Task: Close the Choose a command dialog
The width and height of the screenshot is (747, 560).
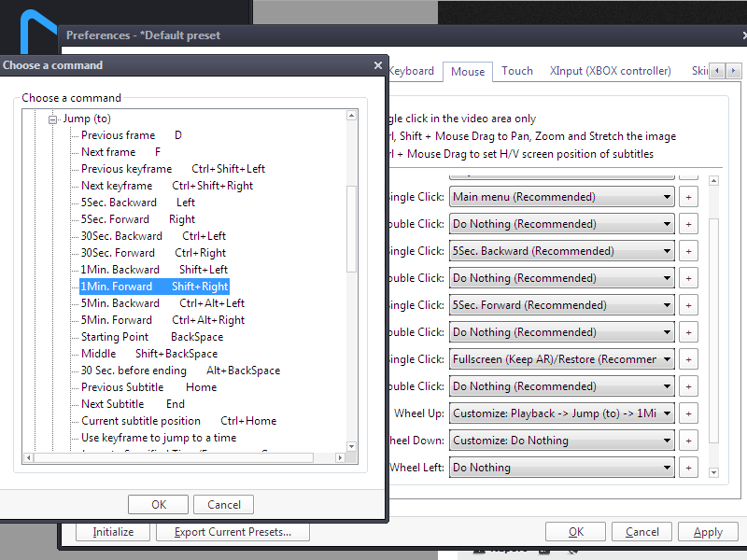Action: click(378, 65)
